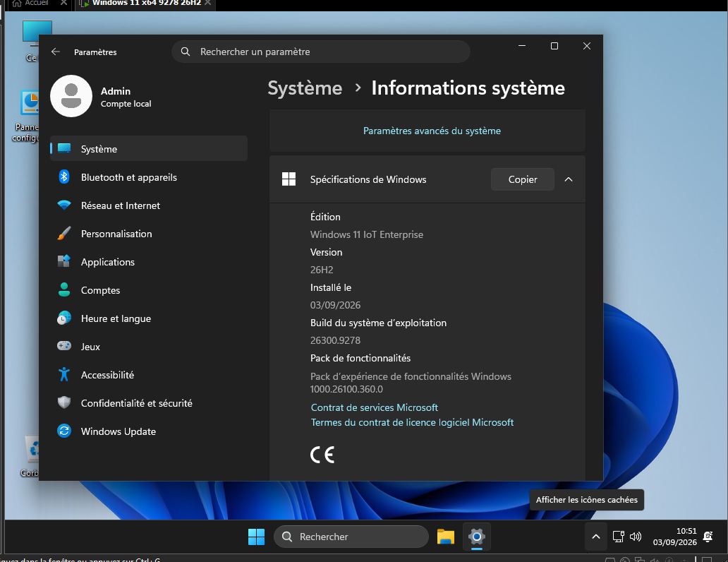Click the Système breadcrumb heading
The height and width of the screenshot is (562, 728).
coord(305,88)
